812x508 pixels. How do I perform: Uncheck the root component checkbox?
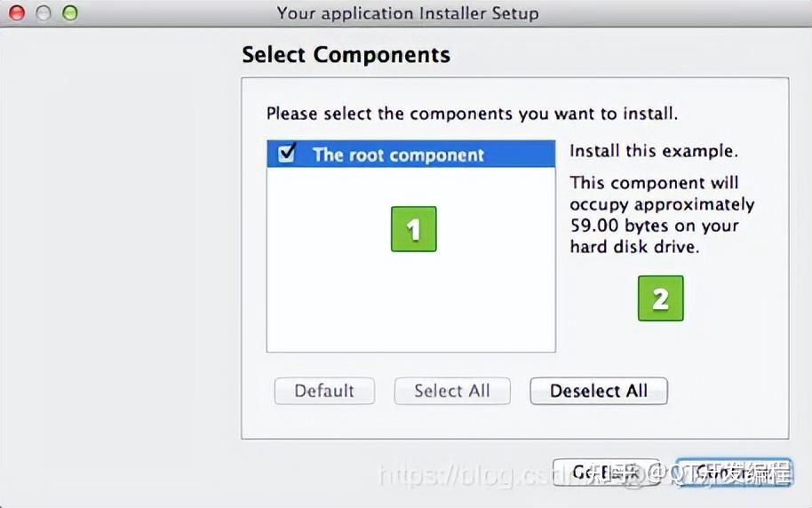[287, 154]
